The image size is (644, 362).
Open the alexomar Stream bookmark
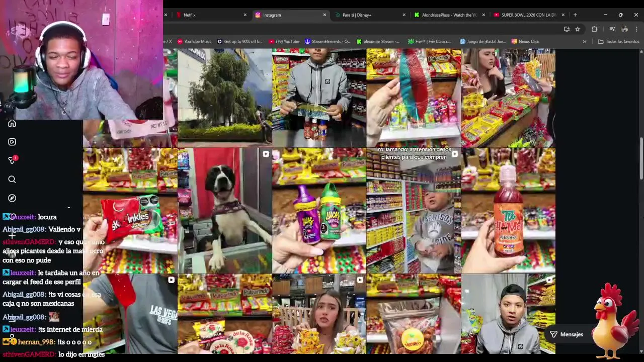pyautogui.click(x=377, y=41)
